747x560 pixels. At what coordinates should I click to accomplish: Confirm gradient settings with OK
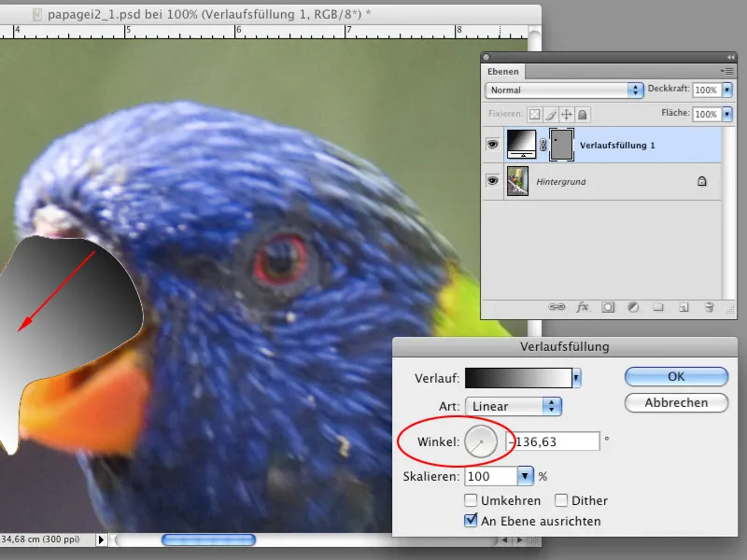coord(675,376)
